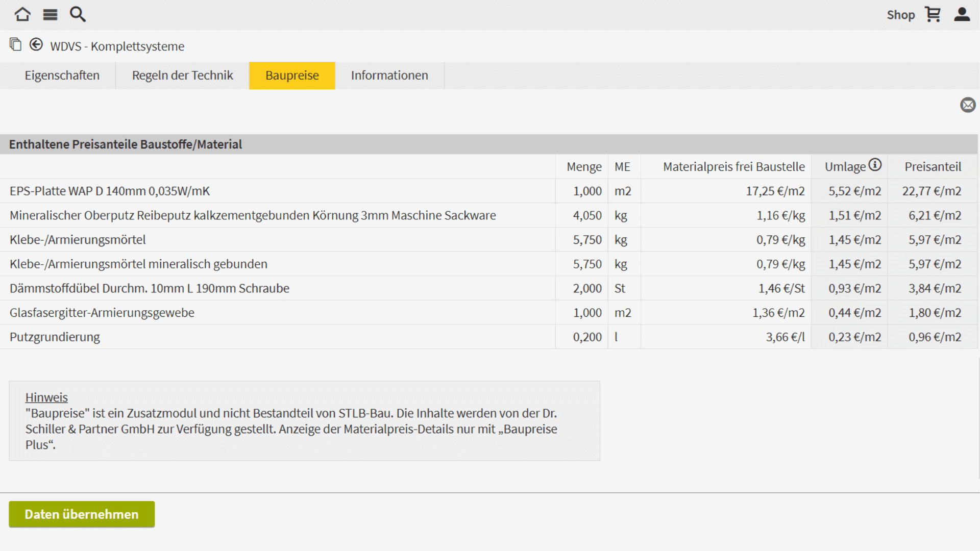Image resolution: width=980 pixels, height=551 pixels.
Task: Click the Hinweis underlined heading
Action: [46, 397]
